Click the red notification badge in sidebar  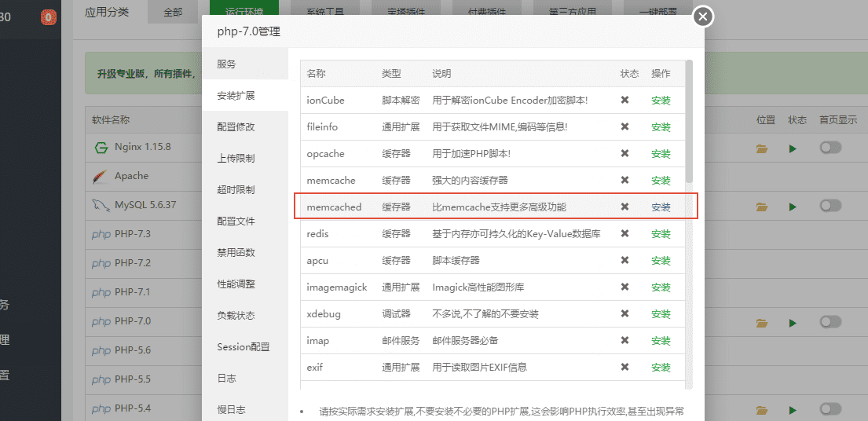[x=48, y=16]
